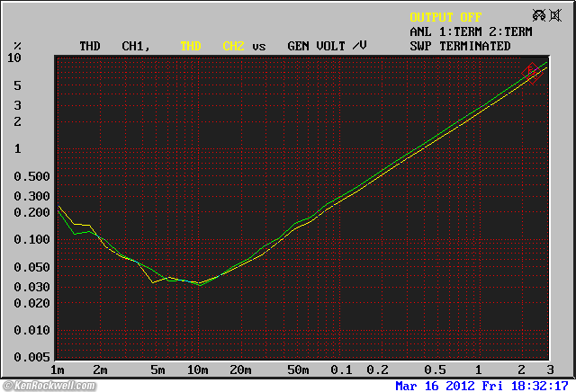Click the 50m label on the X axis
The height and width of the screenshot is (392, 576).
[x=298, y=370]
